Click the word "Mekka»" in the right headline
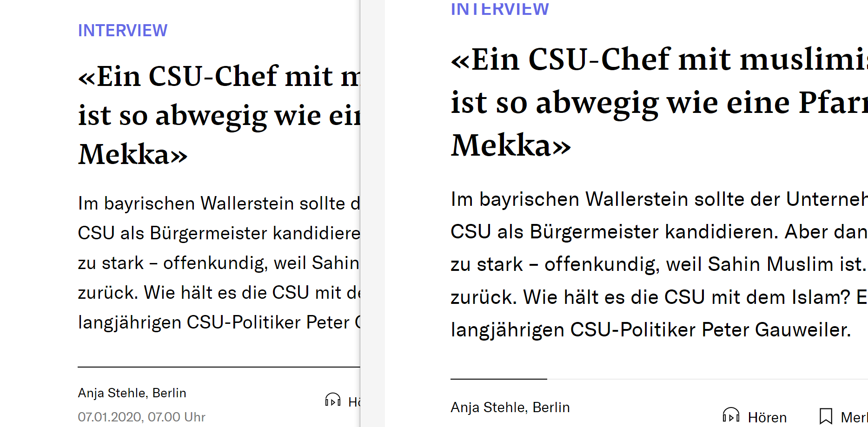This screenshot has height=427, width=868. [x=510, y=145]
